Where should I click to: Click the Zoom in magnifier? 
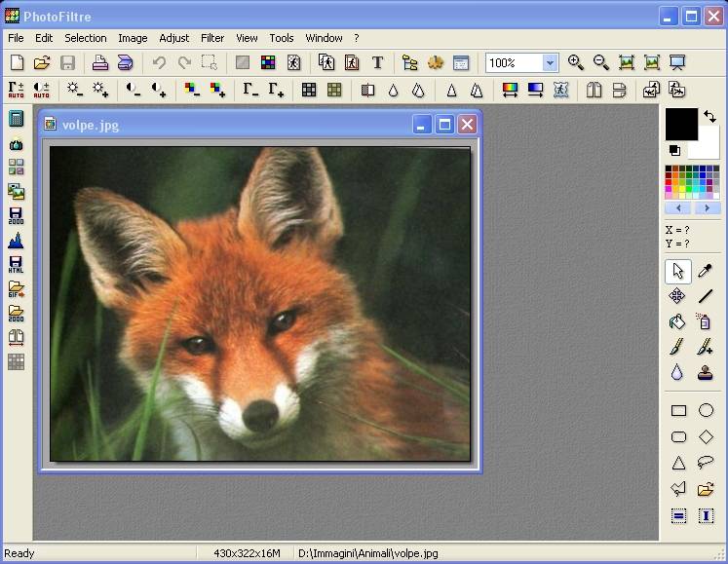(576, 63)
